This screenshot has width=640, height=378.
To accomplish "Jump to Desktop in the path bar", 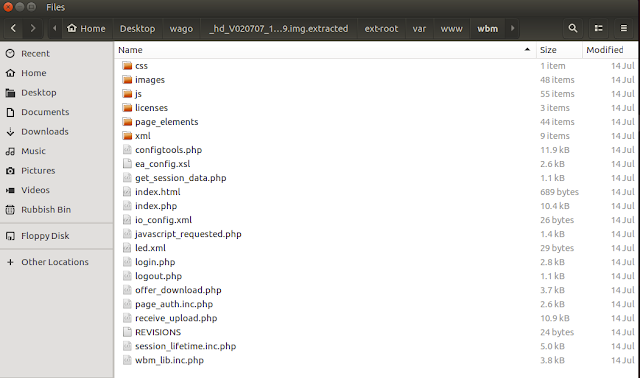I will pyautogui.click(x=138, y=29).
